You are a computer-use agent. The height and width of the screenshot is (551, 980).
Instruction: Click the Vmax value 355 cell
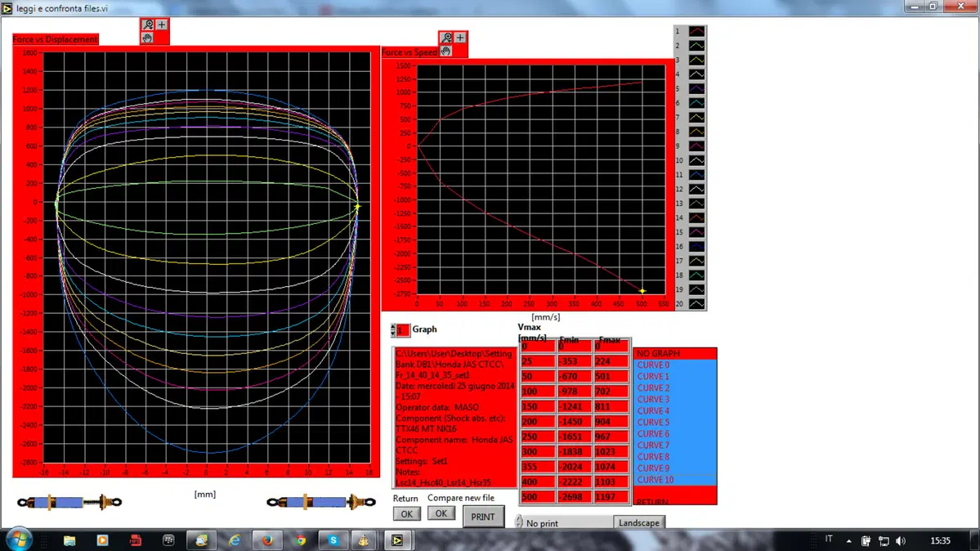[538, 467]
